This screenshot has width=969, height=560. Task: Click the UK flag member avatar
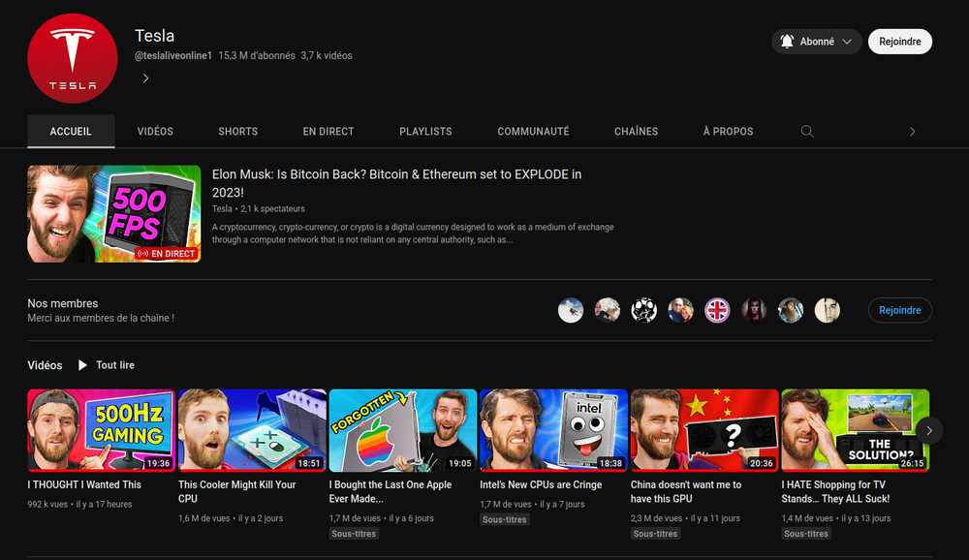pos(717,310)
